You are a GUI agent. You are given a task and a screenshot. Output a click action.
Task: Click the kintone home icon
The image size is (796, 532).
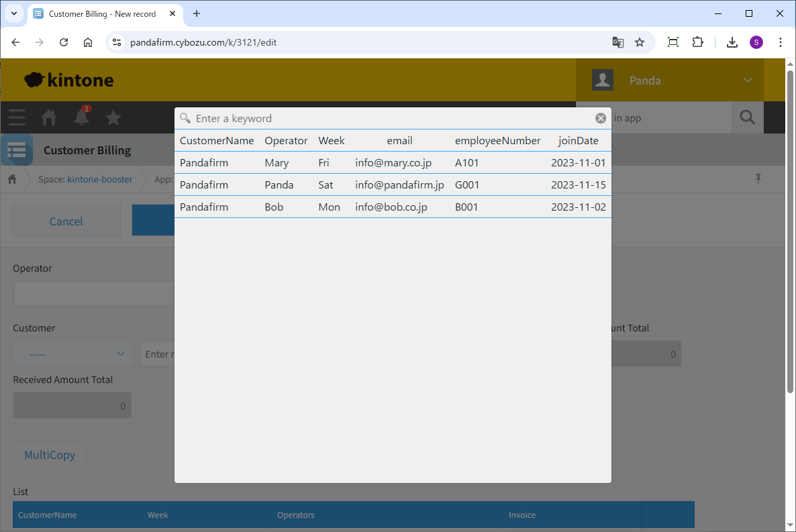point(49,118)
